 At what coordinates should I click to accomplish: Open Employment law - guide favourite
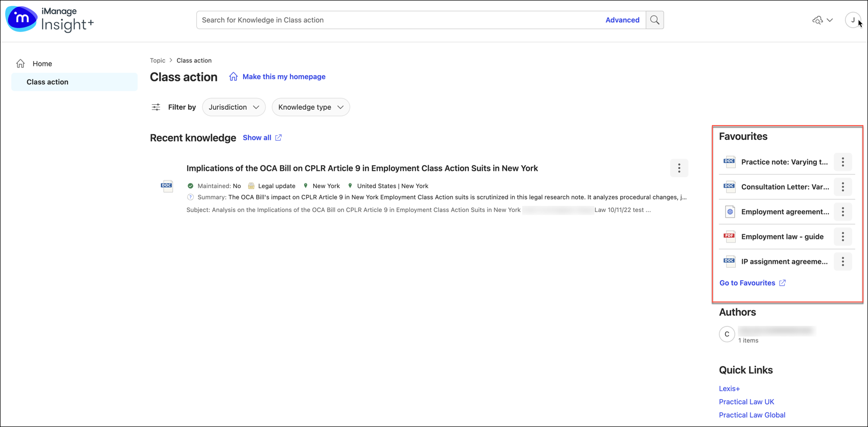tap(783, 237)
